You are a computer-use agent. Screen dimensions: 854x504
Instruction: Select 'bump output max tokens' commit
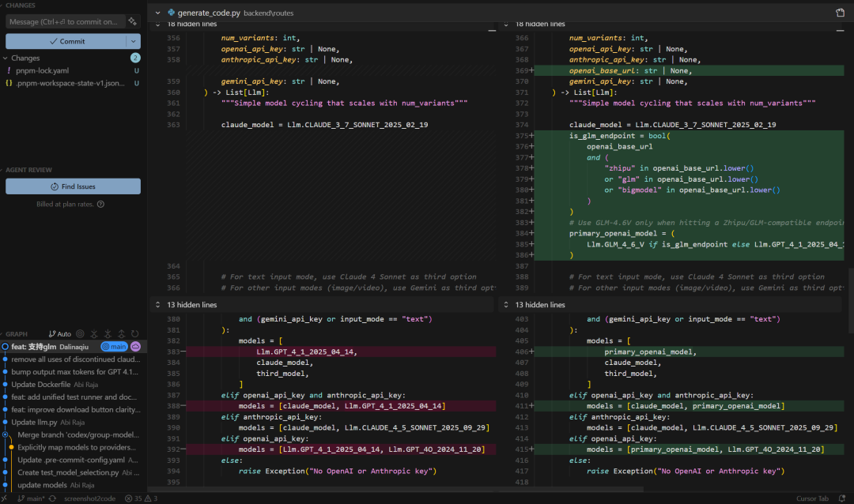(73, 372)
